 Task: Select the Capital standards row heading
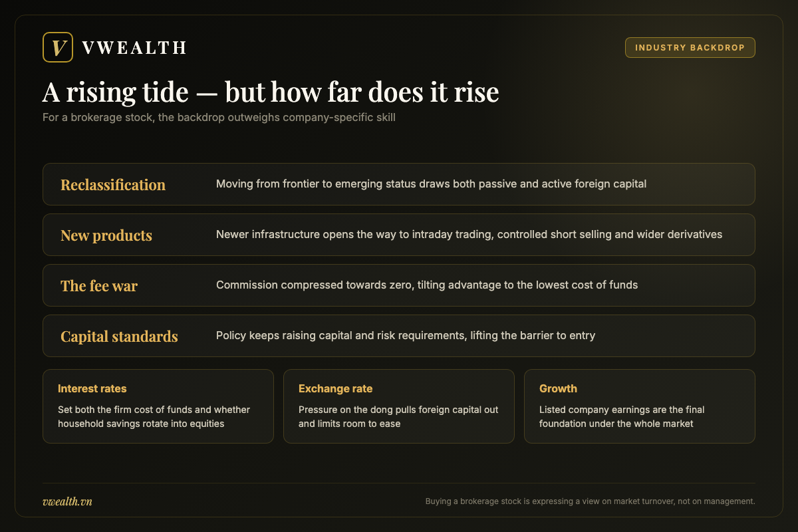click(x=119, y=336)
